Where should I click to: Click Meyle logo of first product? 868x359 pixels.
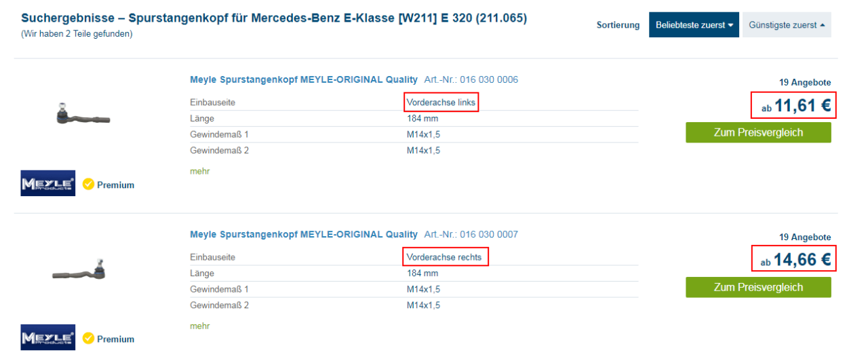(x=47, y=183)
